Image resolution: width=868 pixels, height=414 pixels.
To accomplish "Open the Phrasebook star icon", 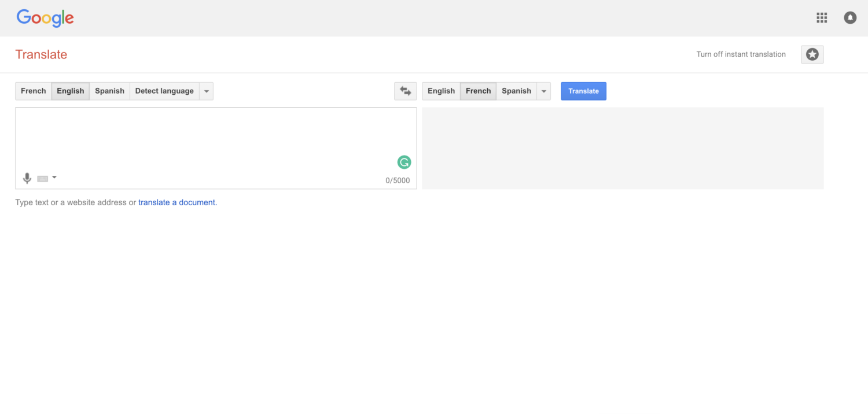I will (812, 54).
